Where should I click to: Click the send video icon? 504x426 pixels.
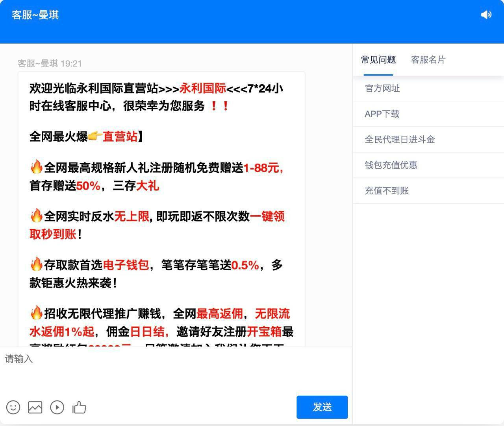(57, 407)
